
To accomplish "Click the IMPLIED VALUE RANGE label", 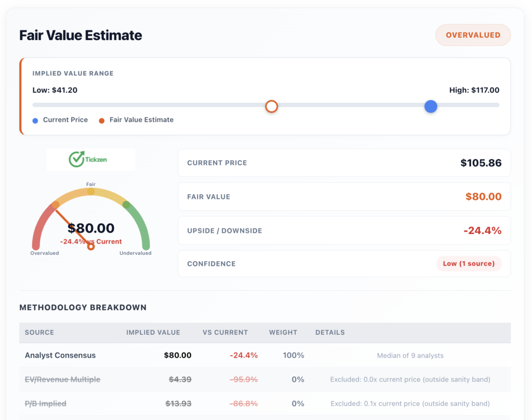I will (x=73, y=74).
